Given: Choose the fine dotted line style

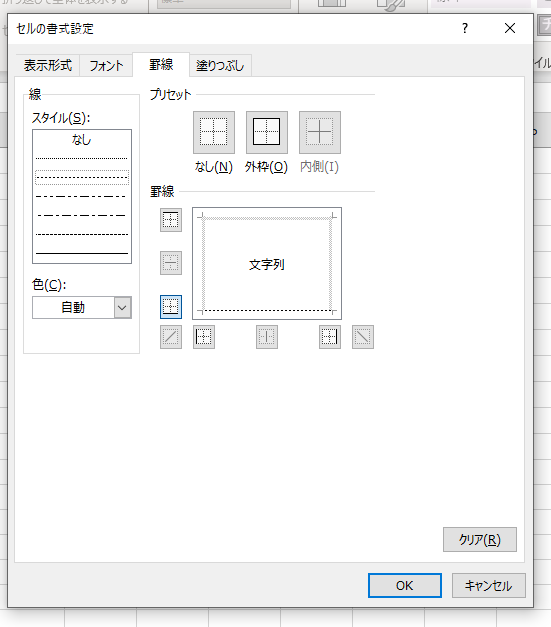Looking at the screenshot, I should 82,158.
